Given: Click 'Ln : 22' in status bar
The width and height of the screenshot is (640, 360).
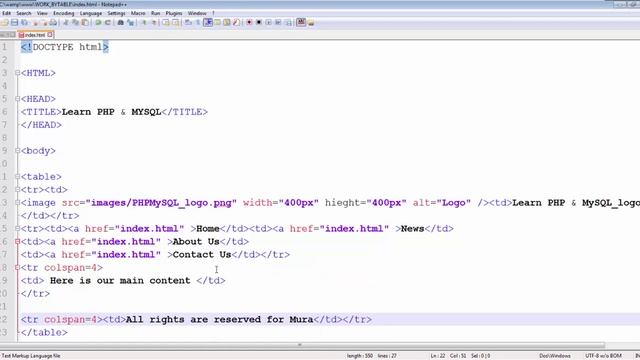Looking at the screenshot, I should [438, 356].
